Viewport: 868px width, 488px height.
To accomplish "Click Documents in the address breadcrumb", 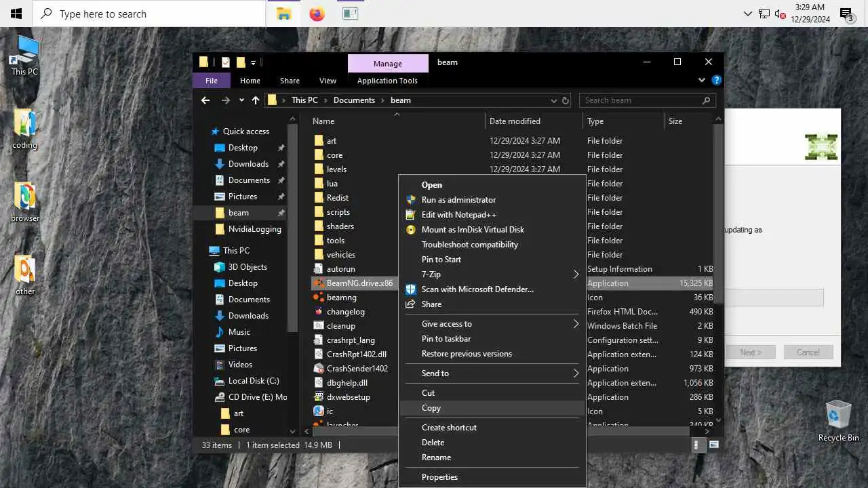I will click(354, 100).
